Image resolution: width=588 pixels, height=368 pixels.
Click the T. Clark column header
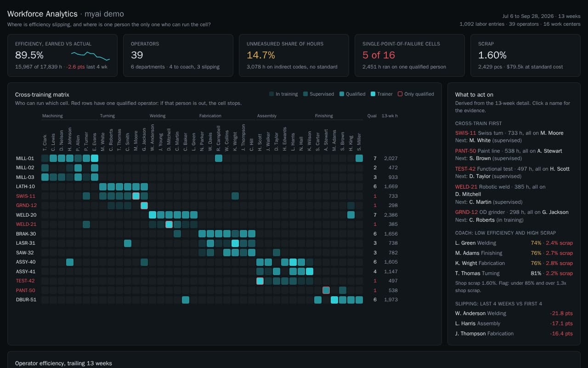[x=45, y=143]
